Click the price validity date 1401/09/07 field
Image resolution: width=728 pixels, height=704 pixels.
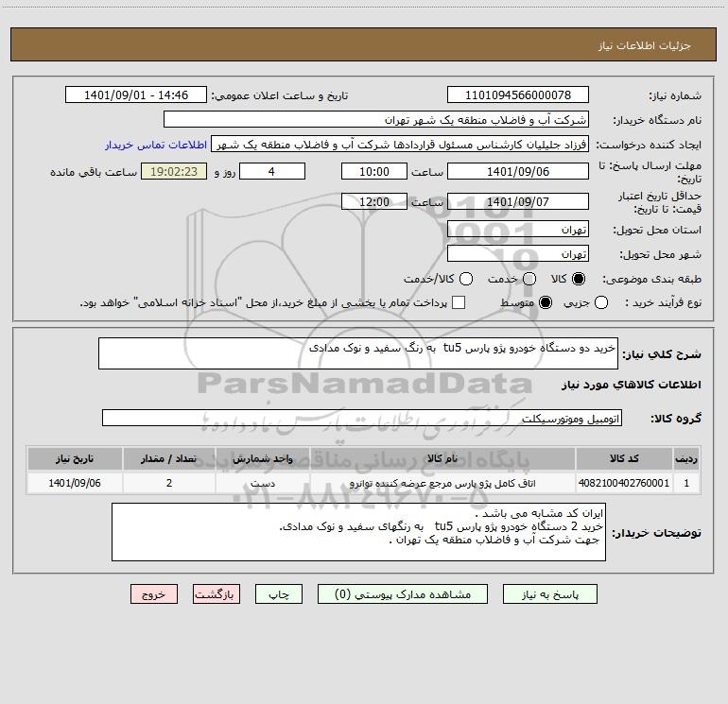pos(518,201)
